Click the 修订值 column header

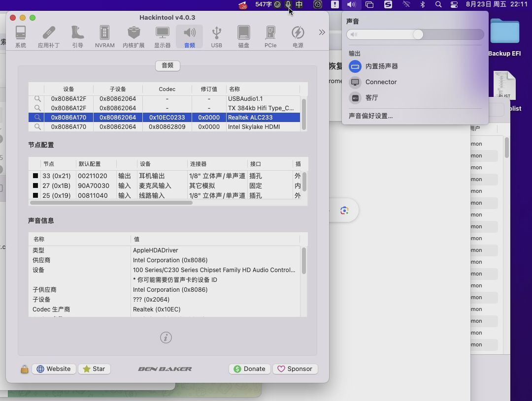point(209,89)
